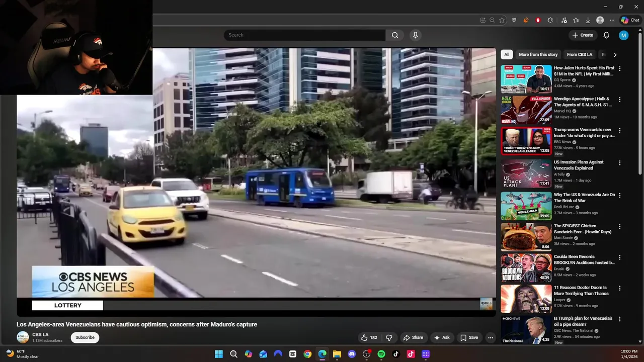Open options menu for Wendigo Apocalypse video
The width and height of the screenshot is (644, 362).
click(x=620, y=100)
